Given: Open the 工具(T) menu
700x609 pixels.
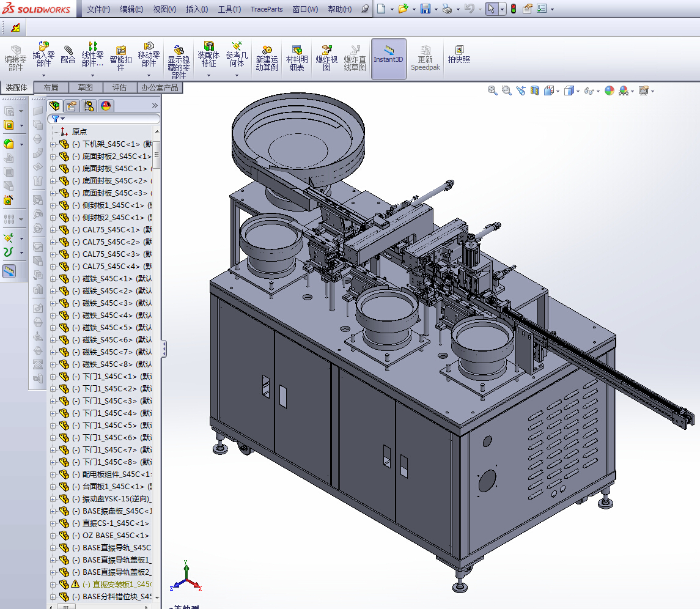Looking at the screenshot, I should [x=229, y=9].
